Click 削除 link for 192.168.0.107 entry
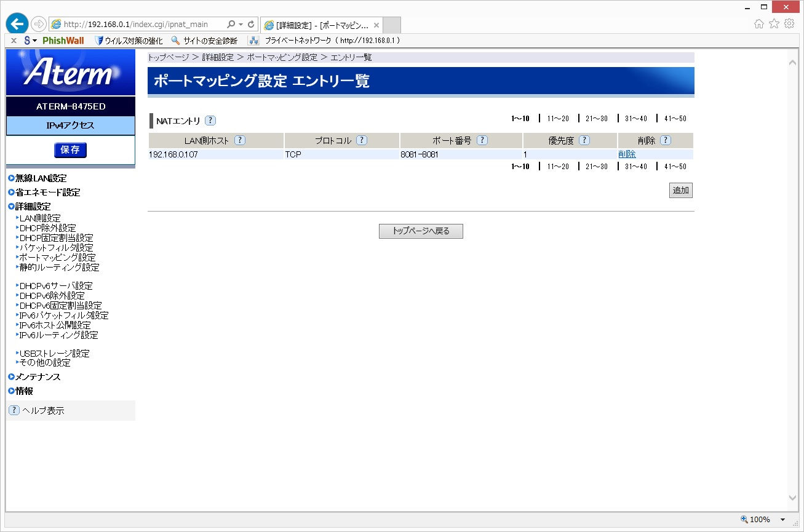 pyautogui.click(x=627, y=154)
